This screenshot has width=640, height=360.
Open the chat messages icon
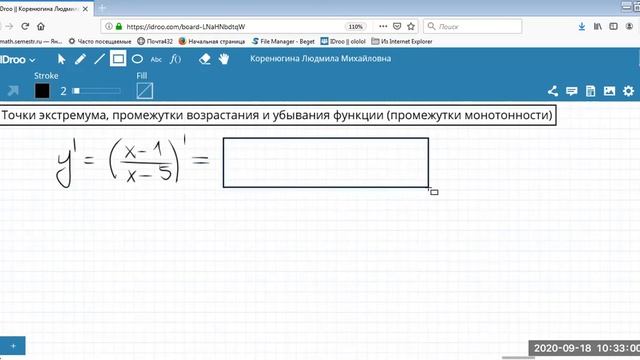(571, 91)
